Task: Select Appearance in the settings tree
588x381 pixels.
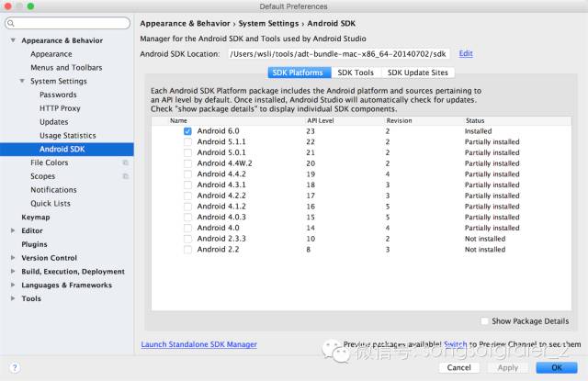Action: (x=51, y=54)
